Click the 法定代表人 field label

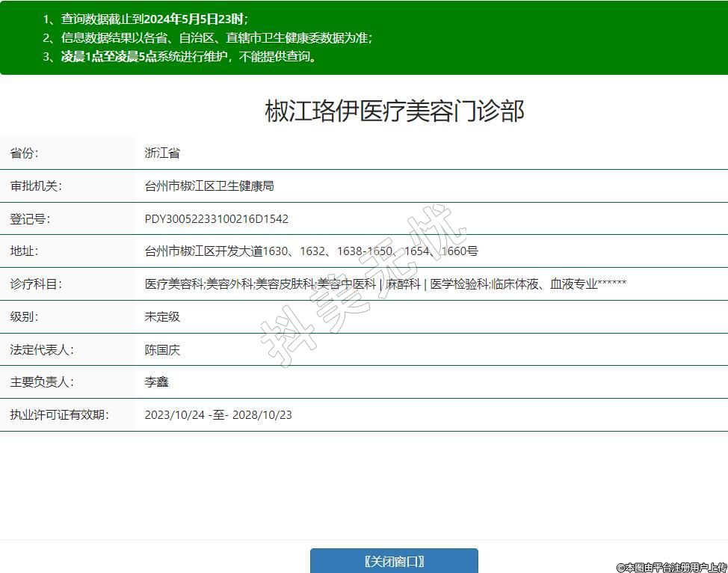pyautogui.click(x=42, y=349)
